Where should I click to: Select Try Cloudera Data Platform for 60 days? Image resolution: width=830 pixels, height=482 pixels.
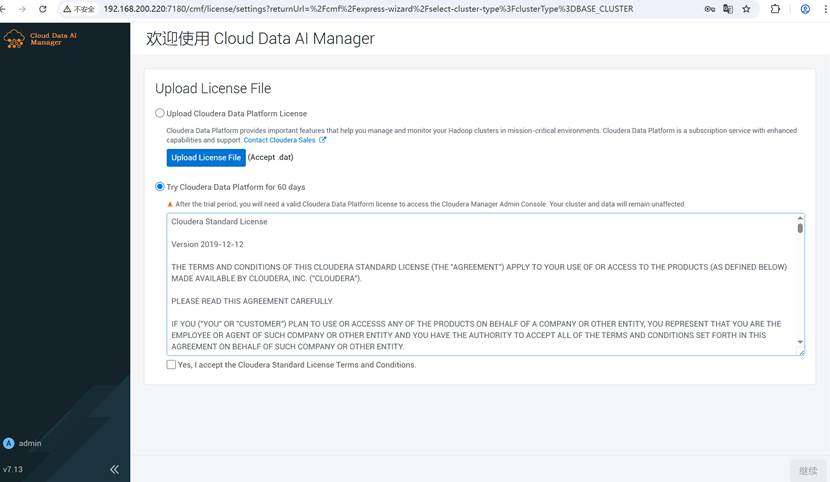pyautogui.click(x=159, y=186)
